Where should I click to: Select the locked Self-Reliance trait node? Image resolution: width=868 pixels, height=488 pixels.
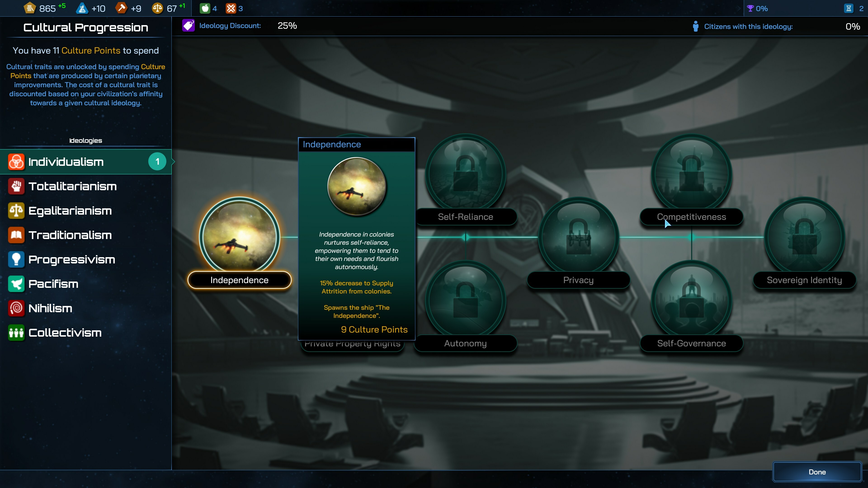pyautogui.click(x=465, y=174)
